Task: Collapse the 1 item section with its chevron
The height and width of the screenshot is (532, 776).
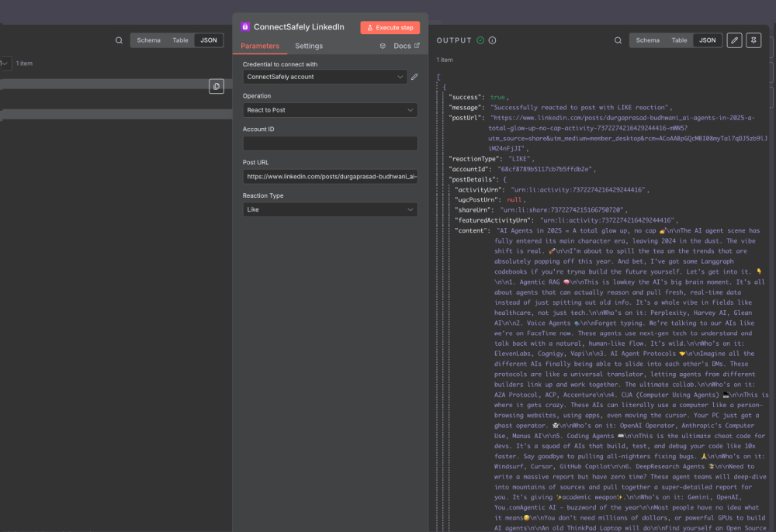Action: point(5,63)
